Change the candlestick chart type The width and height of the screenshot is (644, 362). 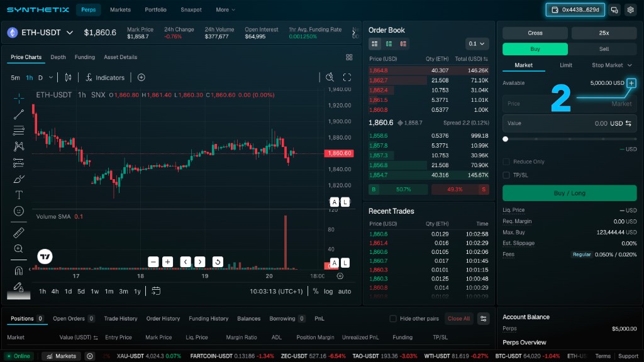68,77
